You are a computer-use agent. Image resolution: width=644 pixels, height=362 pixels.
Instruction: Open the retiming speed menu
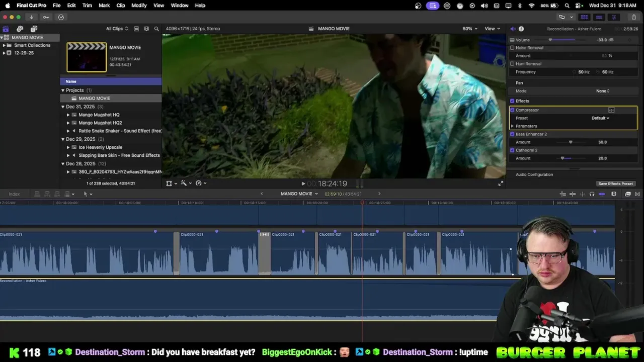[201, 184]
